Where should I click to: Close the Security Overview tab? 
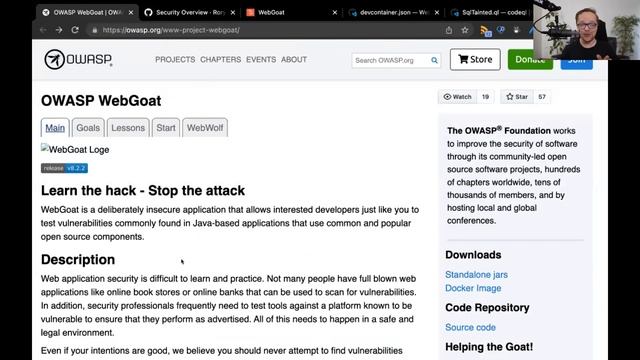point(233,13)
